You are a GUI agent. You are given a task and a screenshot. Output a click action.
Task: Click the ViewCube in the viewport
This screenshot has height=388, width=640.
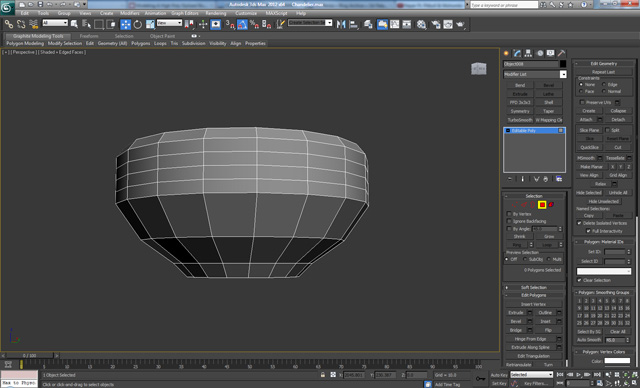click(479, 69)
